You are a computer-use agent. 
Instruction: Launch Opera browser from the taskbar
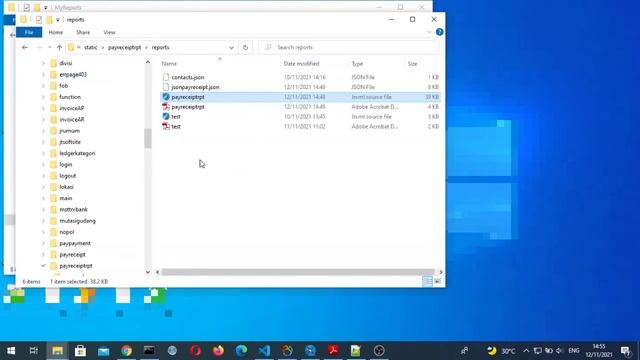[195, 351]
